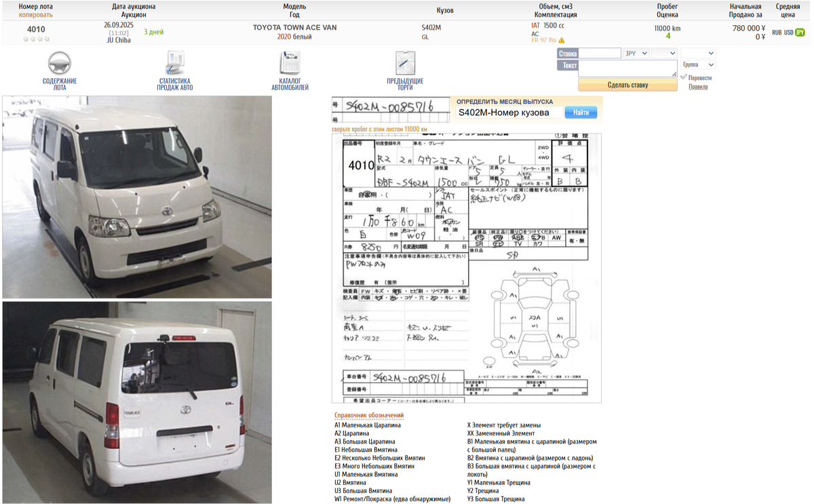Open the JPY bid currency dropdown
Viewport: 814px width, 504px height.
tap(636, 53)
